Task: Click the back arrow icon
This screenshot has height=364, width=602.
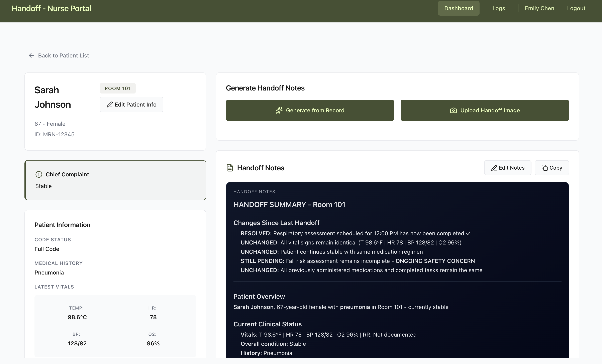Action: 31,56
